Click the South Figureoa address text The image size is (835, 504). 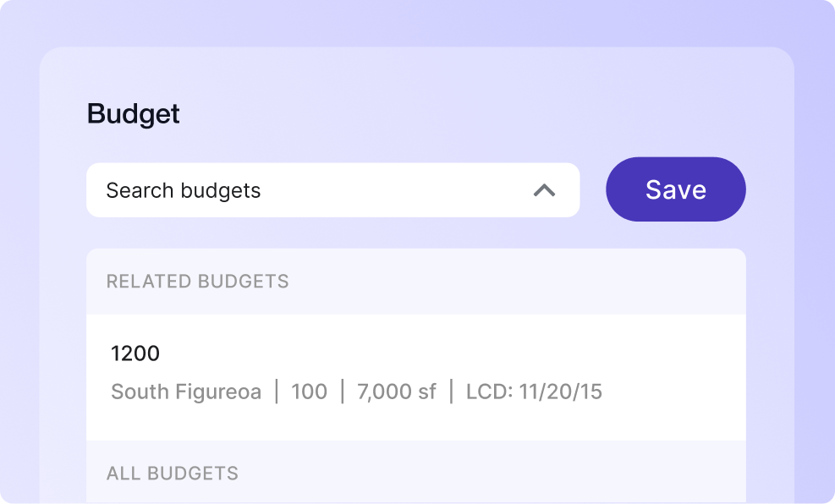[x=186, y=392]
